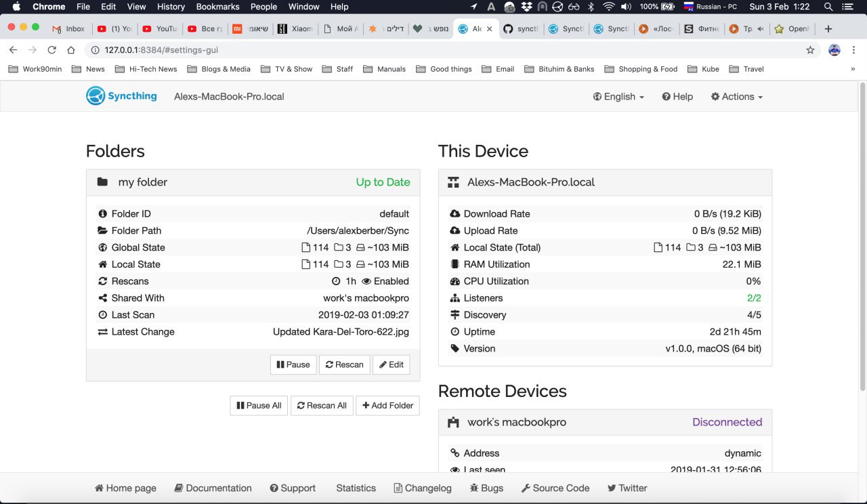Open the People menu in menu bar
The height and width of the screenshot is (504, 867).
[263, 7]
